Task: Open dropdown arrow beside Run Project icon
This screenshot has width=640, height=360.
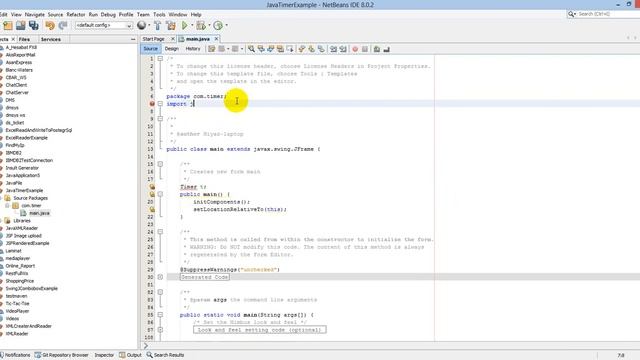Action: (192, 26)
